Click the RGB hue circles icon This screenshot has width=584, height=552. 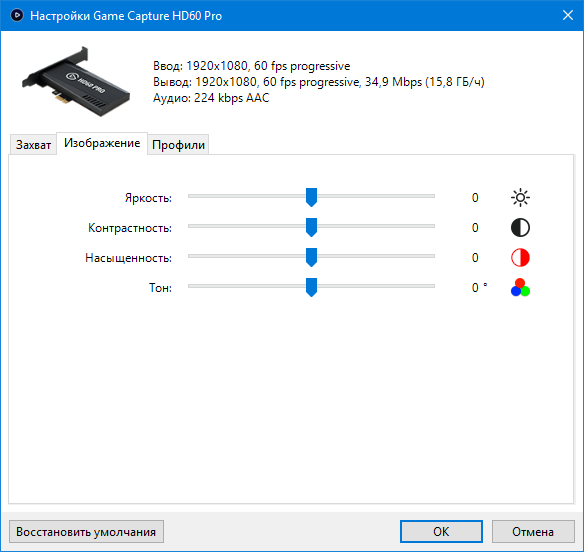[x=520, y=288]
